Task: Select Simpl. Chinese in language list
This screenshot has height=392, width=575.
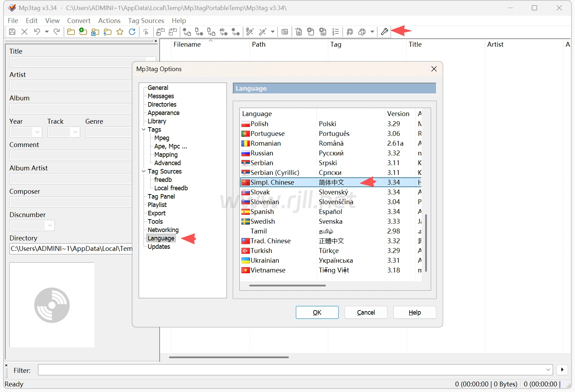Action: click(272, 183)
